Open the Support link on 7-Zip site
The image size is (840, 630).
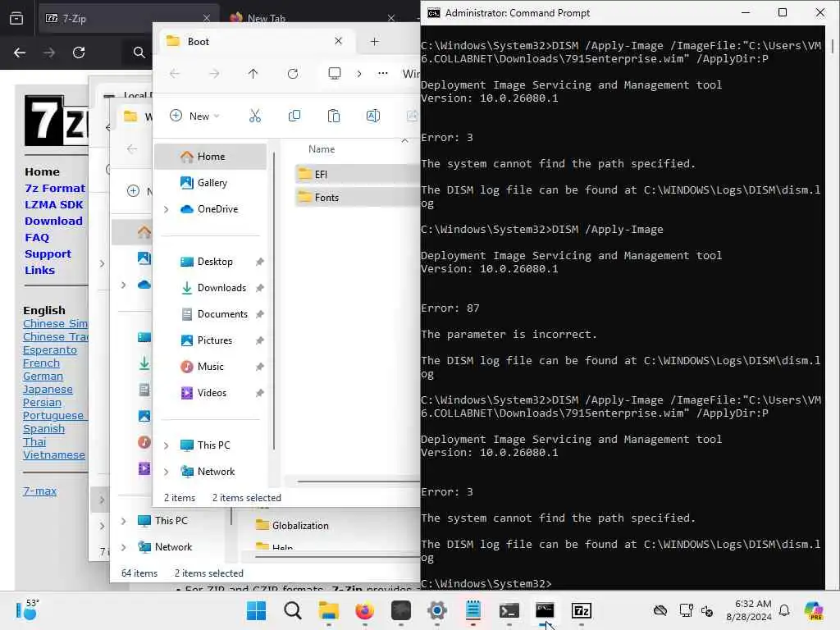pyautogui.click(x=48, y=254)
